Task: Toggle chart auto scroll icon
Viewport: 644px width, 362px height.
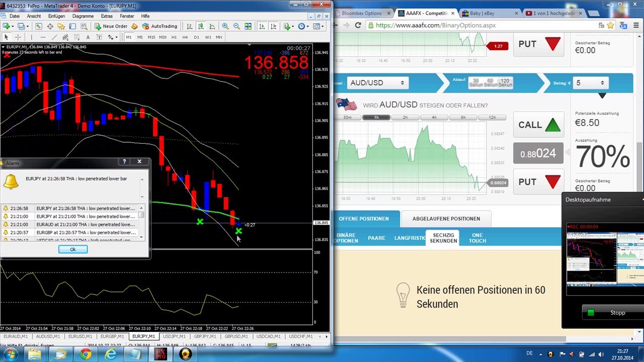Action: [262, 26]
